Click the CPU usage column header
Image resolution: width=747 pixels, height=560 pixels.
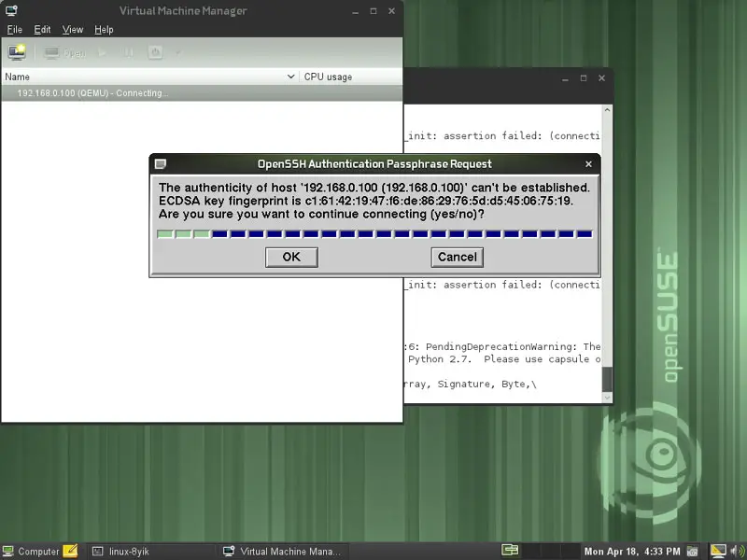[x=351, y=77]
